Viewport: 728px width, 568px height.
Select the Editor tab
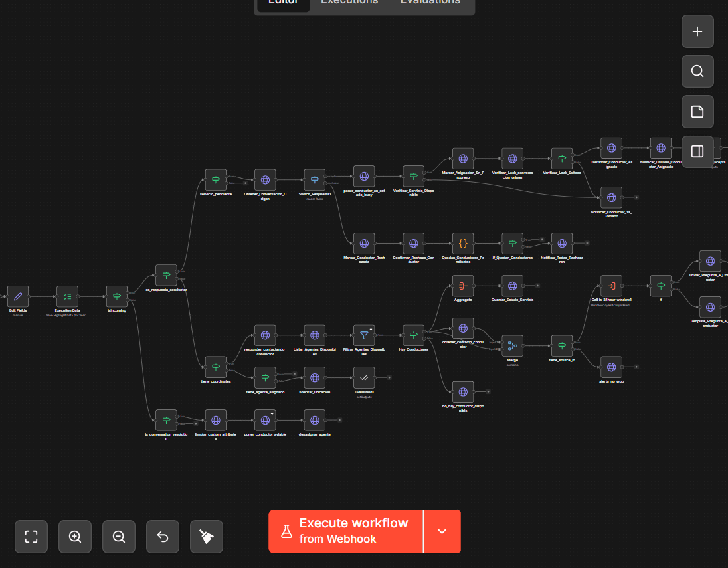282,3
